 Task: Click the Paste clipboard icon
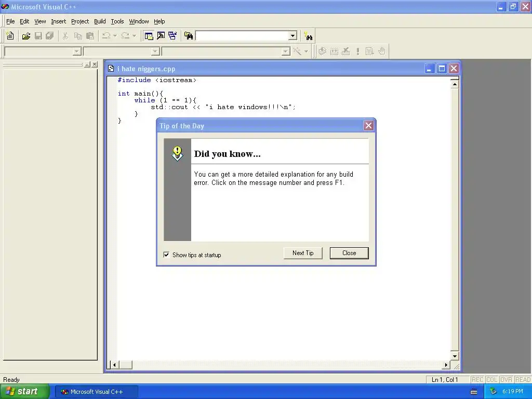pos(90,36)
